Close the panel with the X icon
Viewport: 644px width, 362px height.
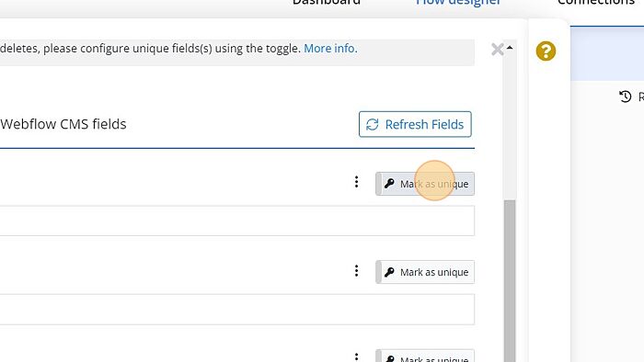click(498, 50)
